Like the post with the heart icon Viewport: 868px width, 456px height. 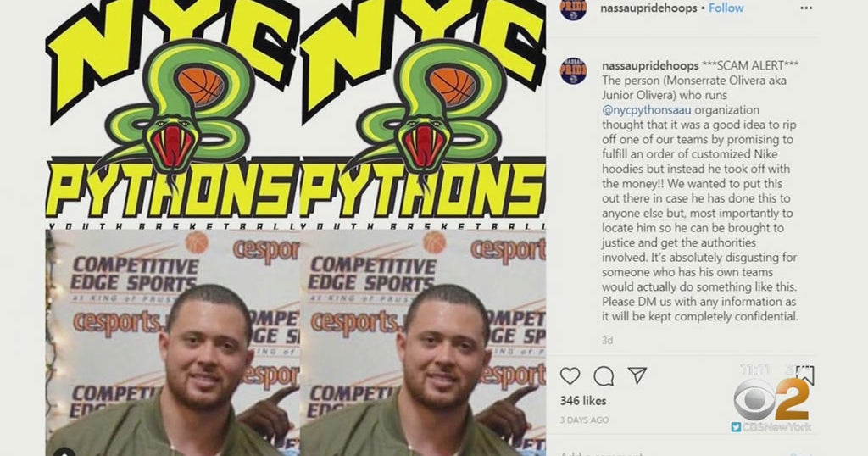570,376
